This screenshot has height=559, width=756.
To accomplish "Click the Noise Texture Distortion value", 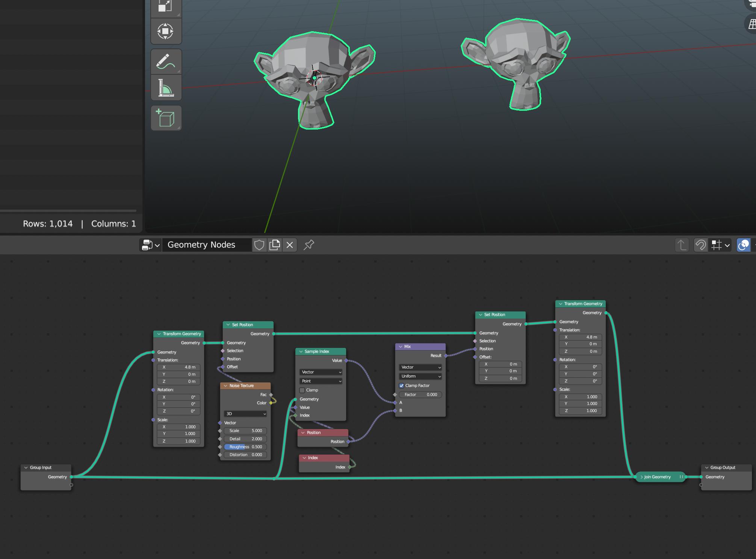I will [x=245, y=455].
